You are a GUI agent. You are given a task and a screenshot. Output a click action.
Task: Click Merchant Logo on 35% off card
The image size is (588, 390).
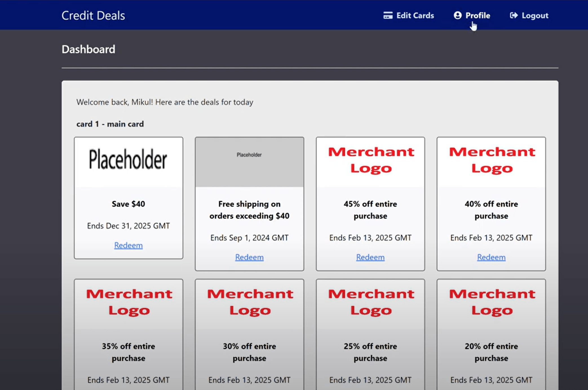tap(129, 302)
